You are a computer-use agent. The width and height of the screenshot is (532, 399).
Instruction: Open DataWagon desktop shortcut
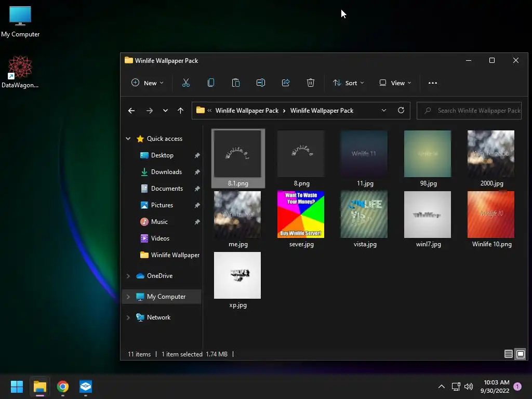tap(20, 72)
